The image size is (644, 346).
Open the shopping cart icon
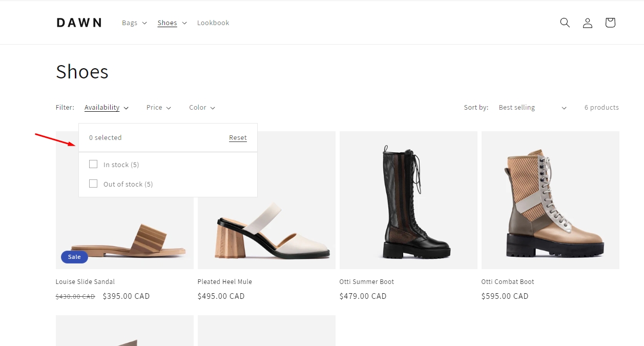[610, 23]
